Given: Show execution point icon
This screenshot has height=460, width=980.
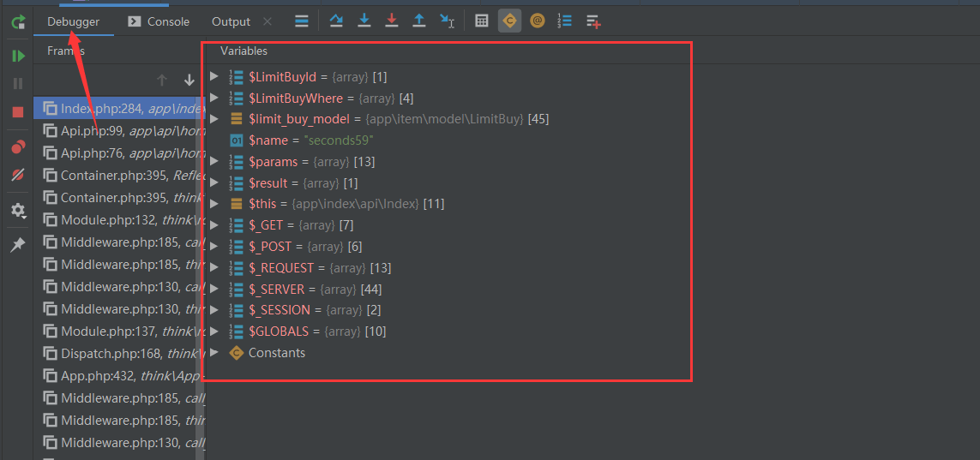Looking at the screenshot, I should coord(302,21).
